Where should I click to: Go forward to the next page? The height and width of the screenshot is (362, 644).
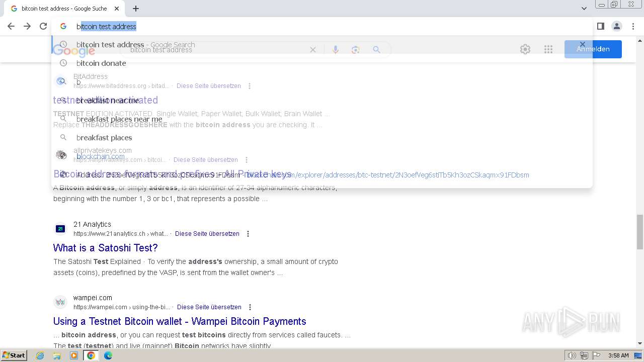[27, 26]
